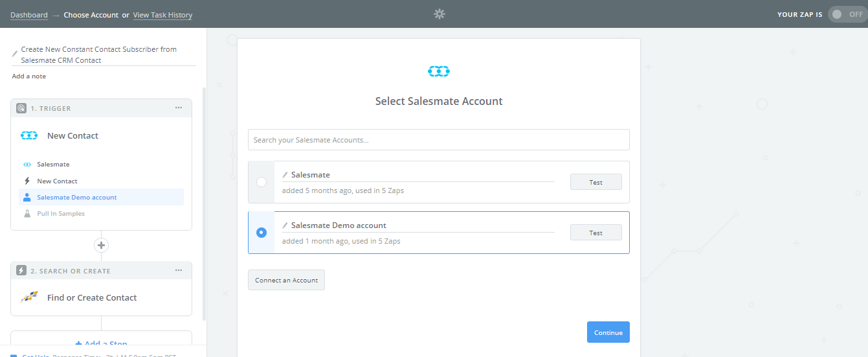The width and height of the screenshot is (868, 357).
Task: Click Add a note
Action: 29,76
